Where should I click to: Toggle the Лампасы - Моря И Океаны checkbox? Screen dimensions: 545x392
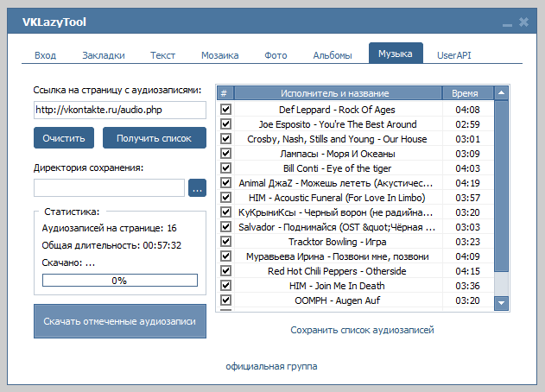[x=226, y=153]
